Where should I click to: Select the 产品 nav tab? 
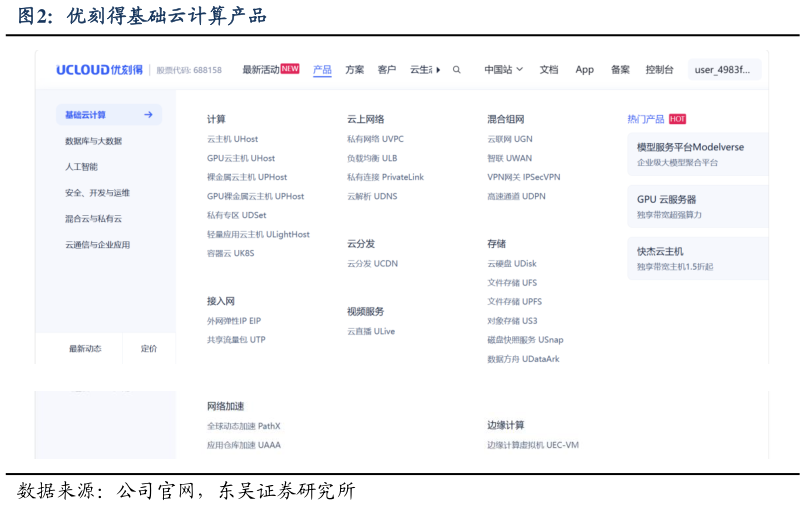point(322,70)
